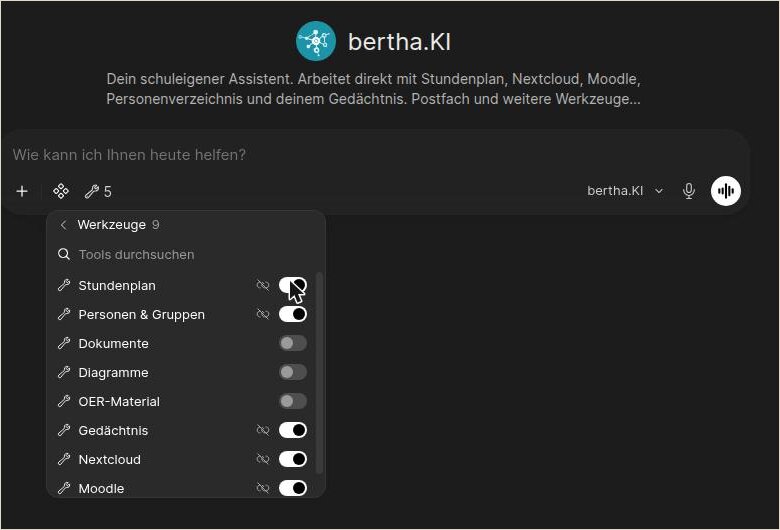
Task: Select the Moodle entry label
Action: coord(101,489)
